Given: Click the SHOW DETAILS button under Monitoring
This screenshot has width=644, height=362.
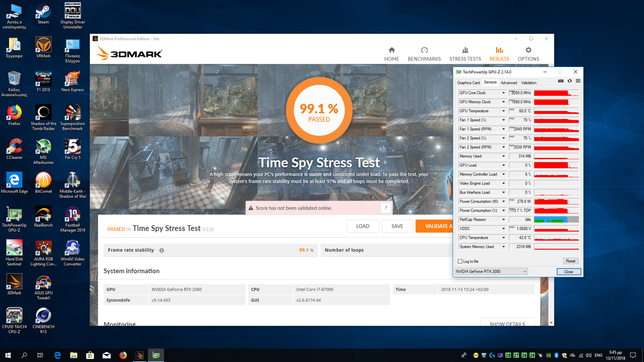Looking at the screenshot, I should coord(507,324).
